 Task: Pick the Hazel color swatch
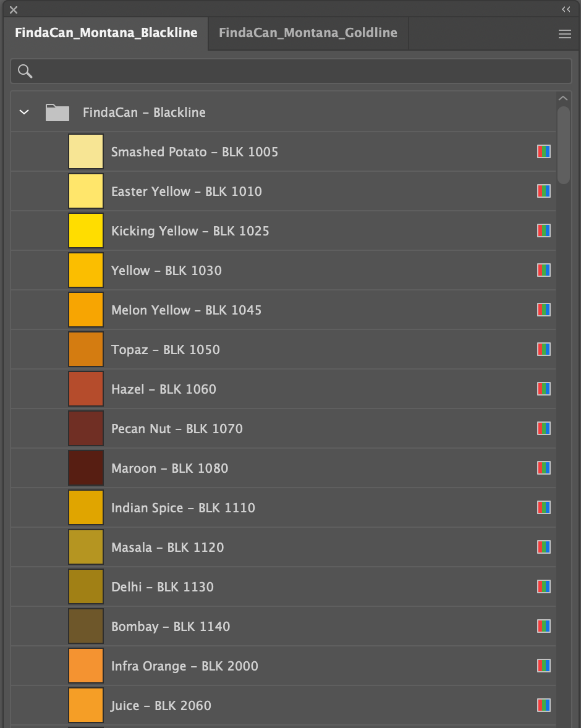[86, 389]
